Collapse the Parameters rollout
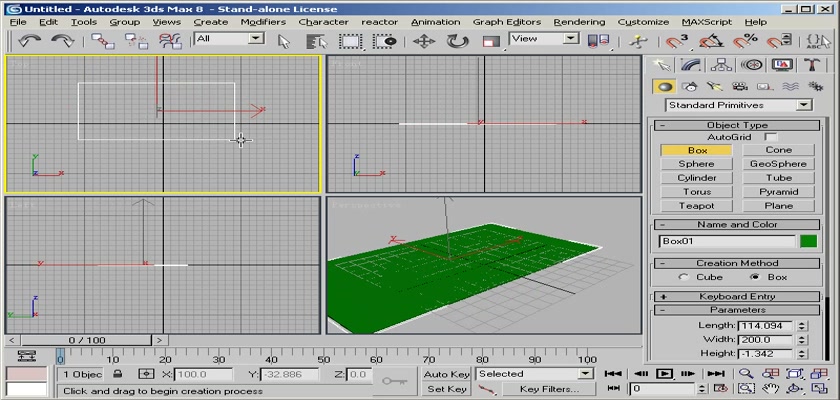The width and height of the screenshot is (840, 400). 737,310
